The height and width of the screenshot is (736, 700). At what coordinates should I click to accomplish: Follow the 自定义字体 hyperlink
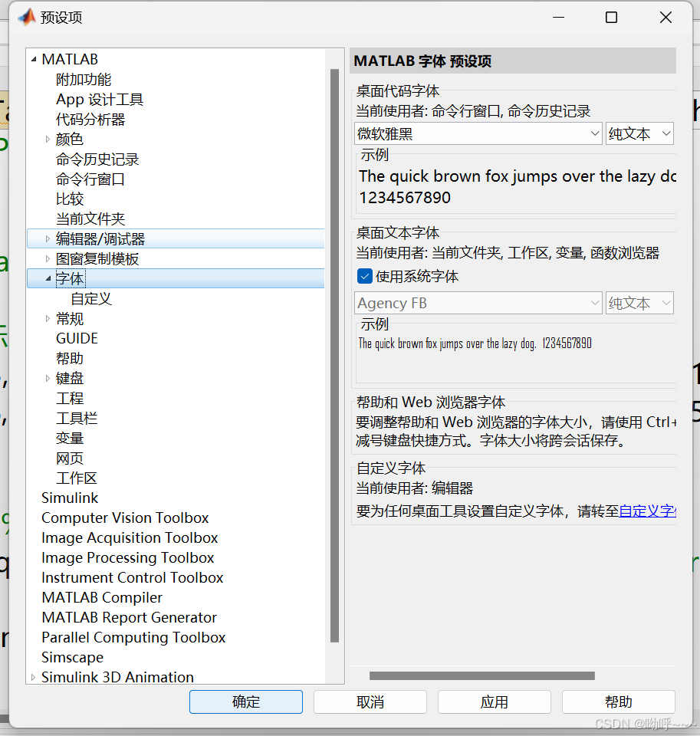tap(647, 511)
